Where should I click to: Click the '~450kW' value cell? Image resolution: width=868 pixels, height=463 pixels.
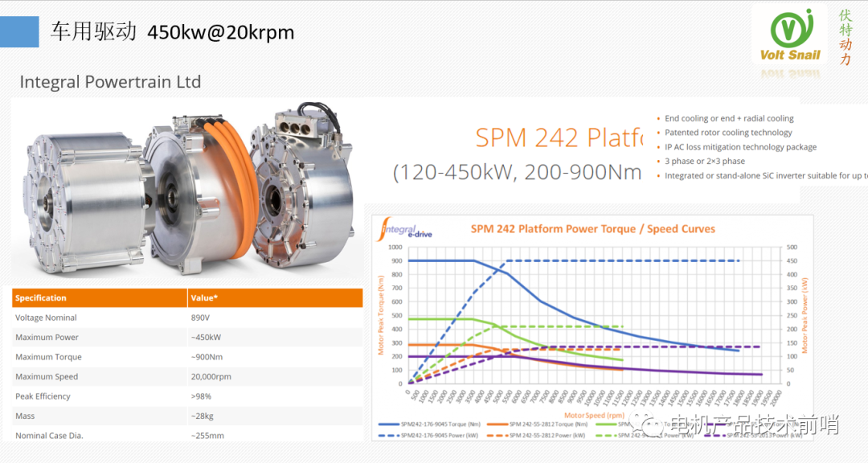tap(206, 338)
